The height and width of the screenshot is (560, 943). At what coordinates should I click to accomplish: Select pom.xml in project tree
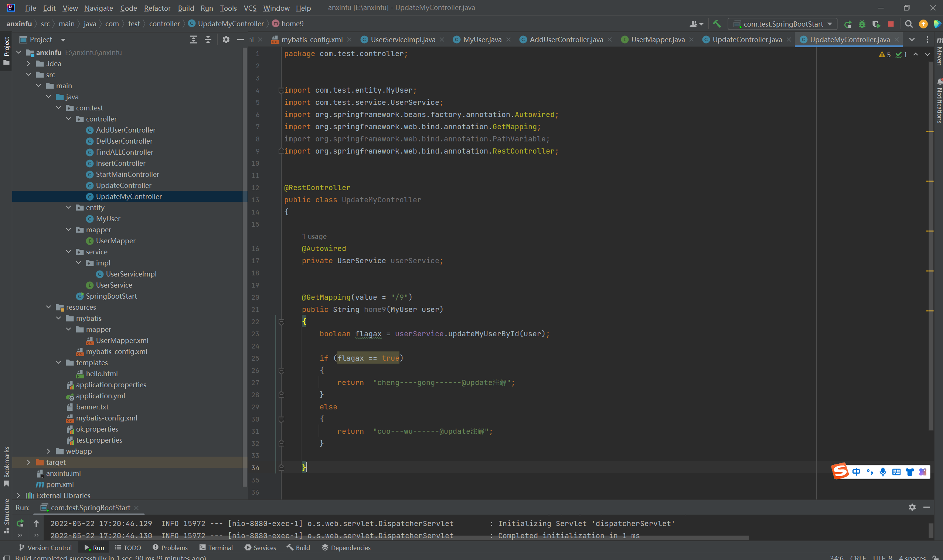click(59, 484)
